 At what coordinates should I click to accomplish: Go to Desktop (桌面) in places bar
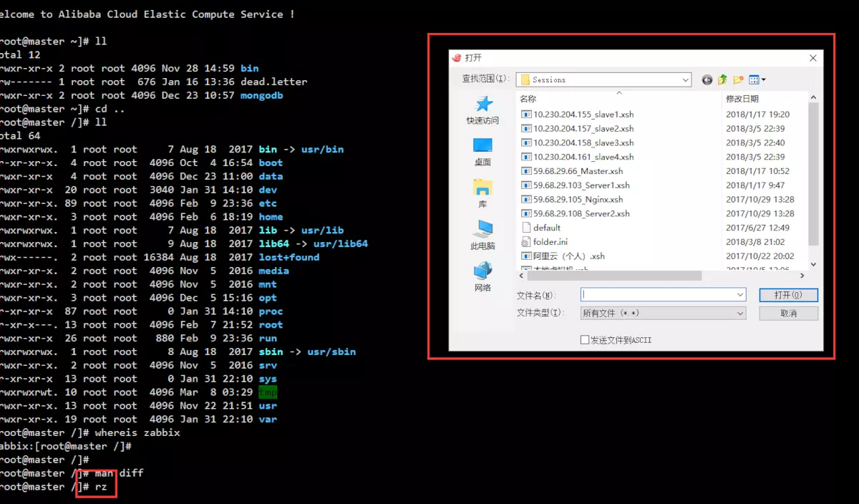coord(483,151)
